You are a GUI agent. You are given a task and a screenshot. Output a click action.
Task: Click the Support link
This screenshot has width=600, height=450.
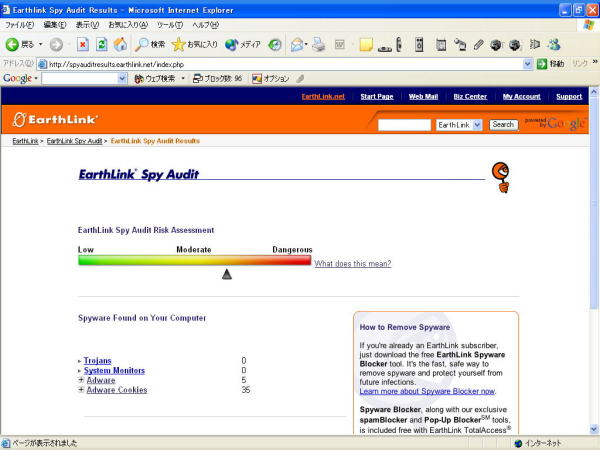[x=569, y=96]
